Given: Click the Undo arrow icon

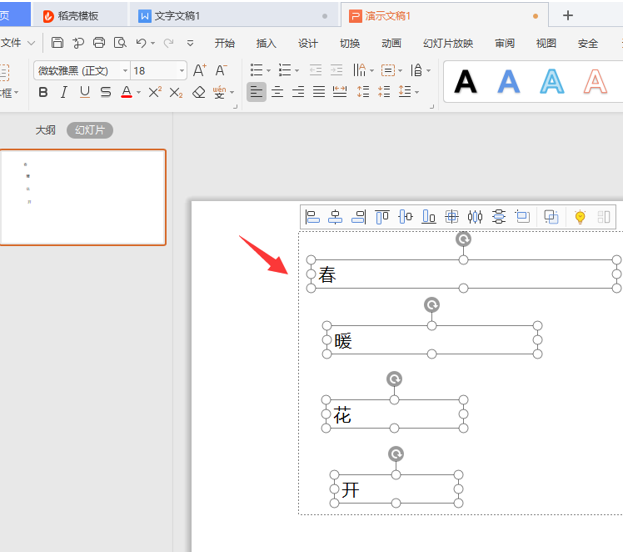Looking at the screenshot, I should 141,43.
